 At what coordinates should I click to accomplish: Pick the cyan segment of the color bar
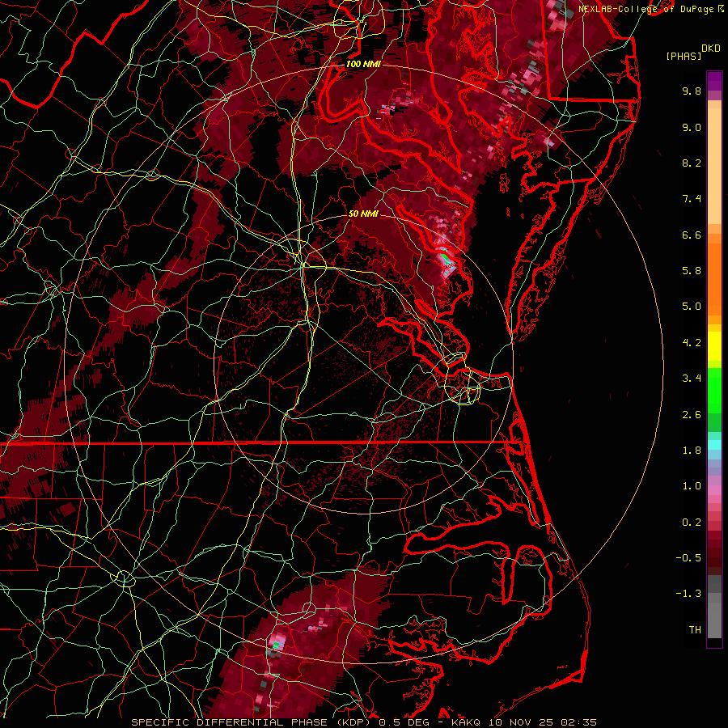714,445
